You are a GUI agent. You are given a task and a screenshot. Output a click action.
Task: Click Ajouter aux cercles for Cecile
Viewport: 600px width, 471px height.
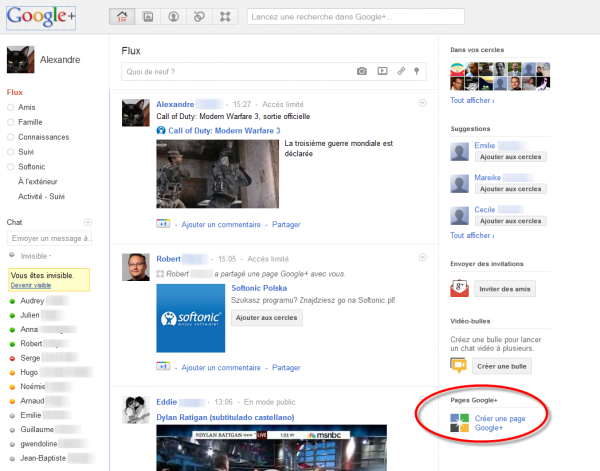click(510, 221)
